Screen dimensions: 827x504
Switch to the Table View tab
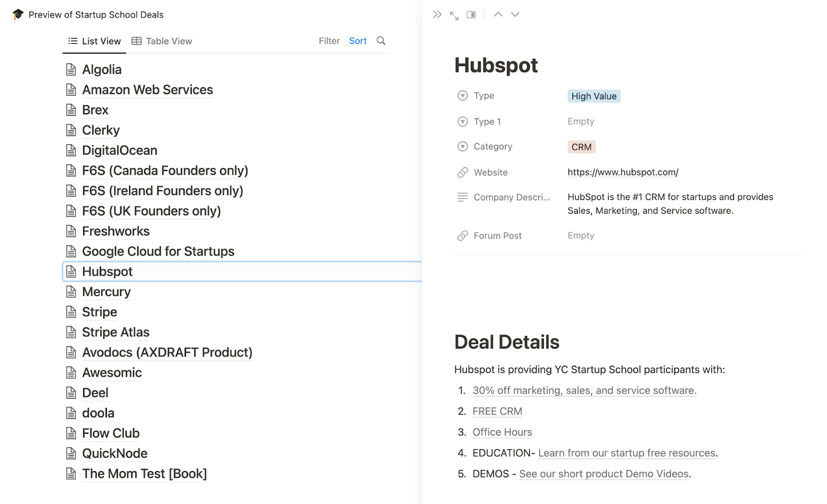[162, 41]
